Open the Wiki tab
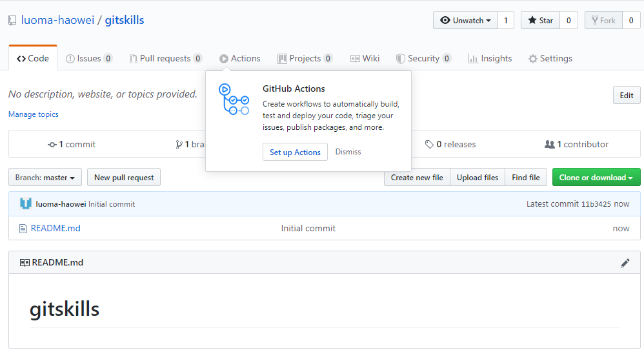This screenshot has width=644, height=354. pyautogui.click(x=365, y=58)
